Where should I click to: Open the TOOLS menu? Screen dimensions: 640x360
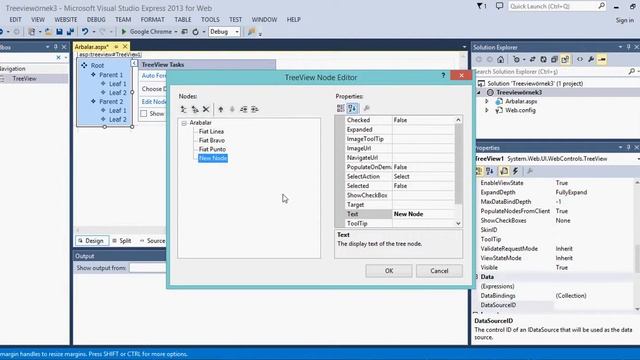point(210,20)
